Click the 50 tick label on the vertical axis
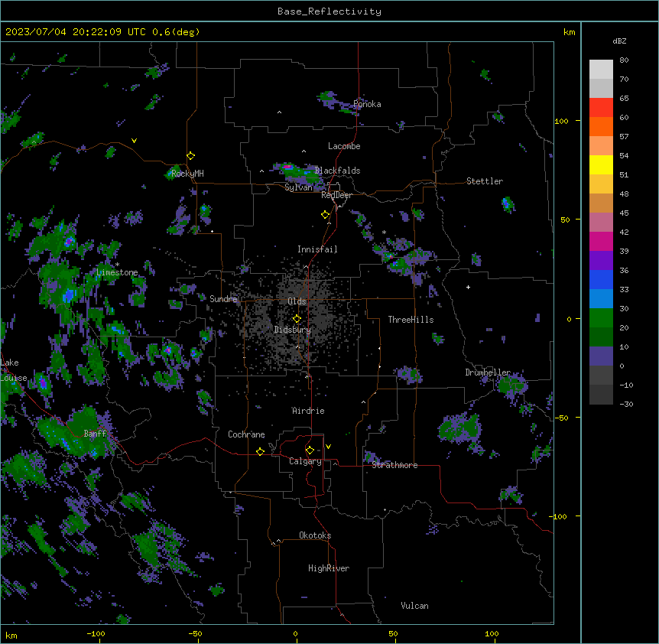The width and height of the screenshot is (659, 644). pyautogui.click(x=565, y=220)
